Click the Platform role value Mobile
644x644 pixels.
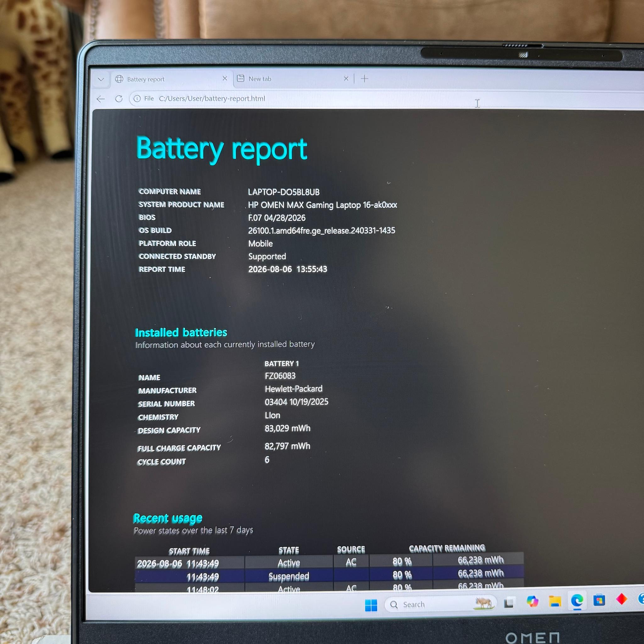pos(260,244)
